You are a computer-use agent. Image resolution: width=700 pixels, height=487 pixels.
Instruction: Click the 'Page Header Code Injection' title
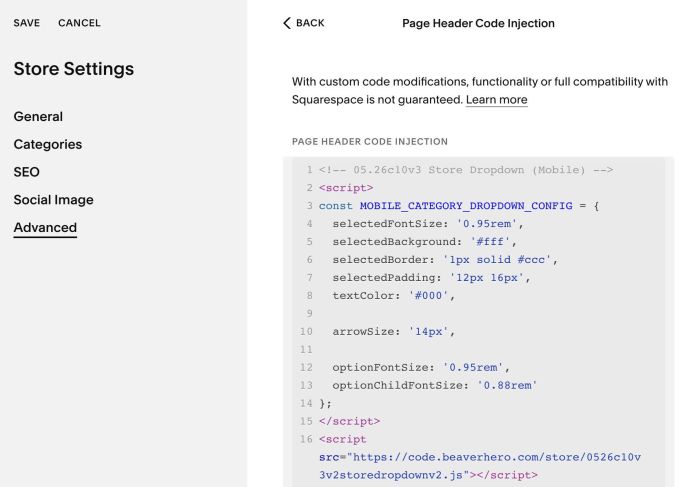[478, 23]
